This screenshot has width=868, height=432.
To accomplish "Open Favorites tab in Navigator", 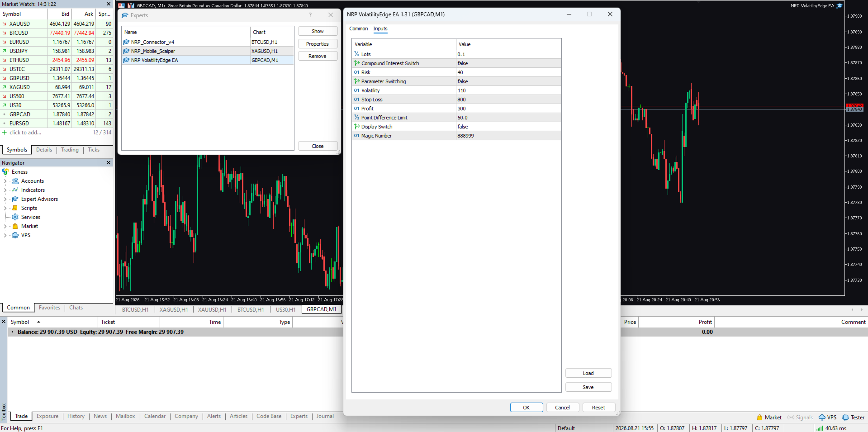I will (49, 308).
